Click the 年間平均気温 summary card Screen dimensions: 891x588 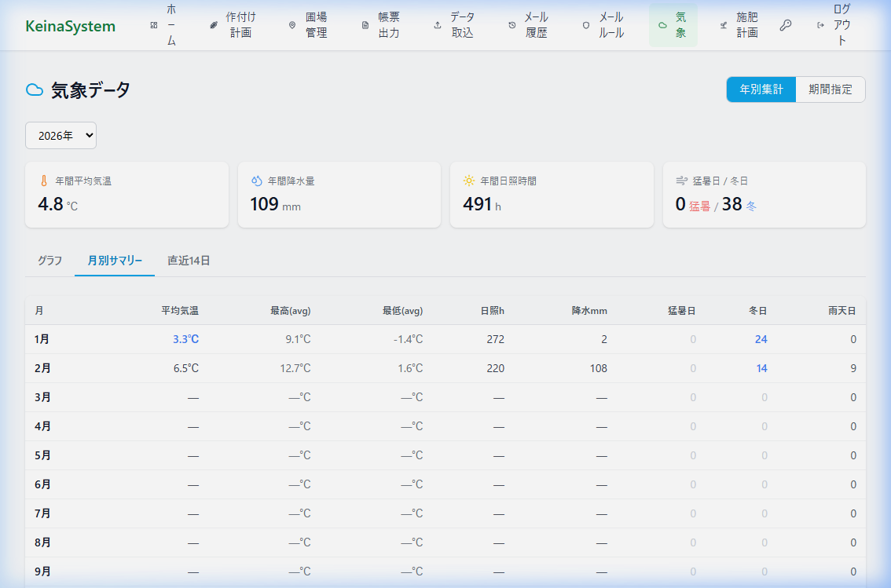point(126,195)
